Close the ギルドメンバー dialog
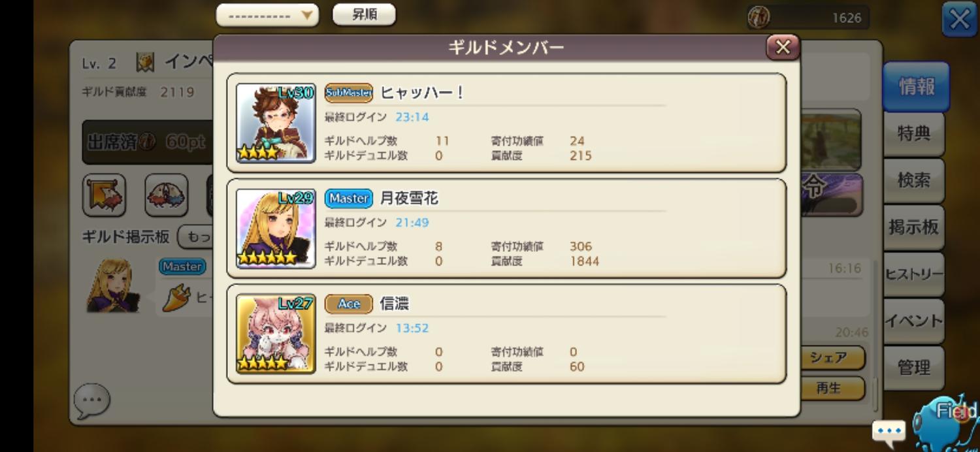The height and width of the screenshot is (452, 980). point(783,47)
